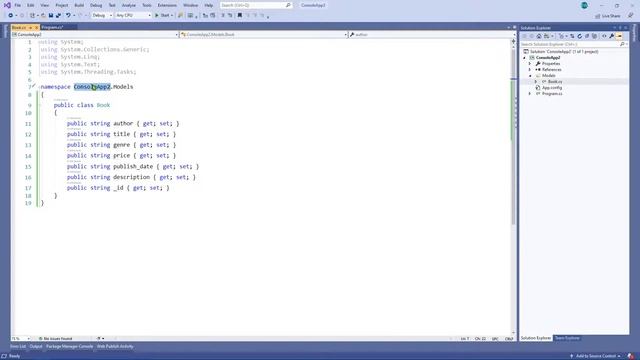Select Program.cs in Solution Explorer
Image resolution: width=640 pixels, height=360 pixels.
point(552,94)
